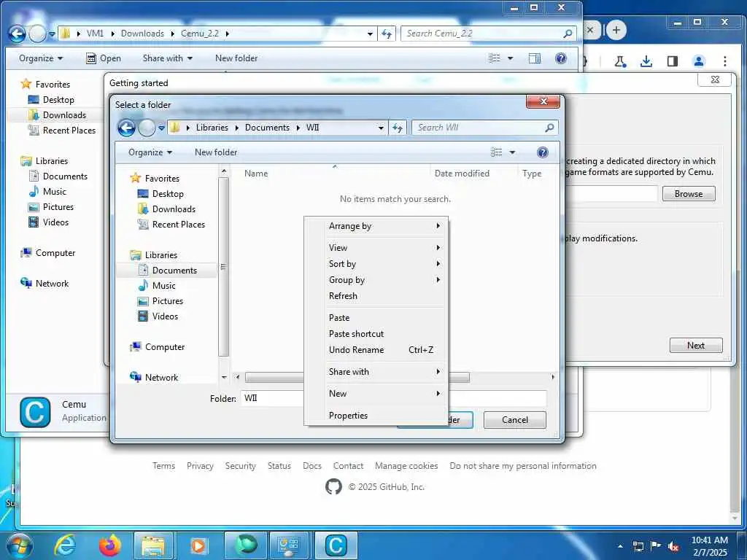Choose Properties in context menu
The width and height of the screenshot is (747, 560).
[x=376, y=415]
